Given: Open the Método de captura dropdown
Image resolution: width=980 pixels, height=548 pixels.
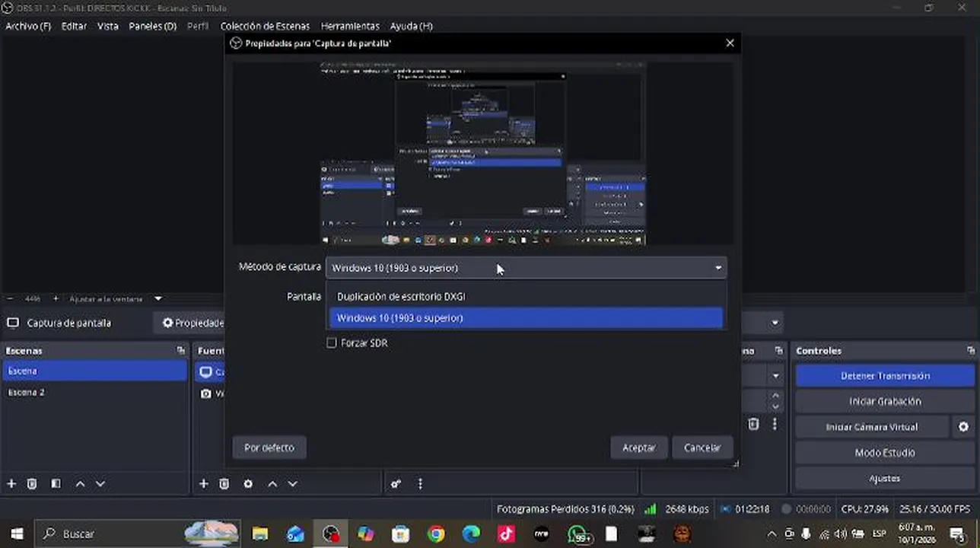Looking at the screenshot, I should click(526, 268).
